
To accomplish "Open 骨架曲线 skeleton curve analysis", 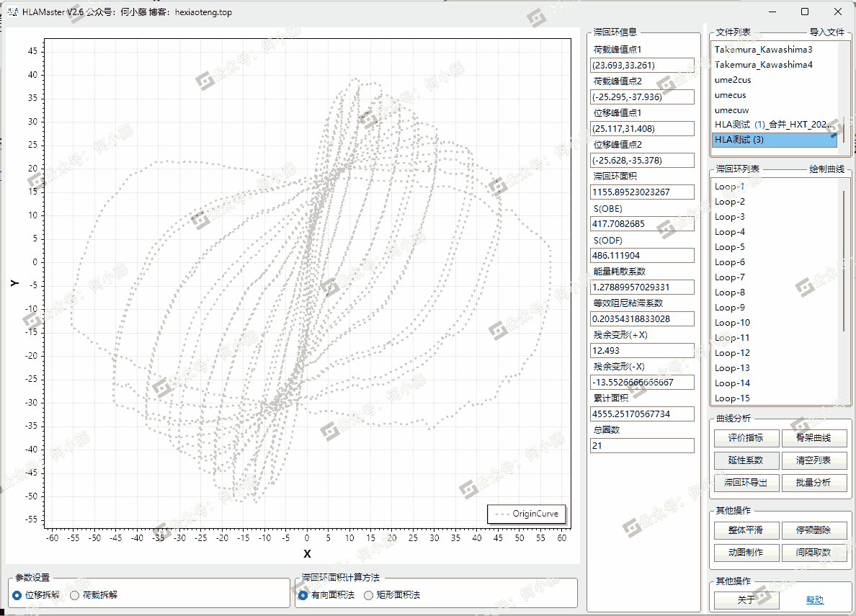I will click(x=813, y=438).
